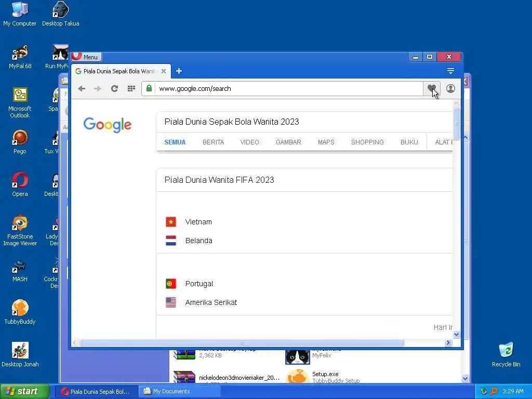Image resolution: width=532 pixels, height=399 pixels.
Task: Reload the Google search page
Action: pyautogui.click(x=114, y=88)
